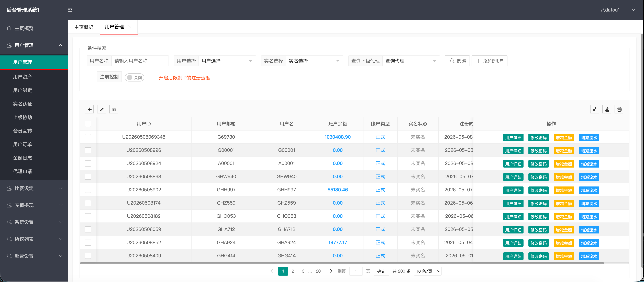644x282 pixels.
Task: Click the user icon beside 用户管理 in sidebar
Action: coord(9,45)
